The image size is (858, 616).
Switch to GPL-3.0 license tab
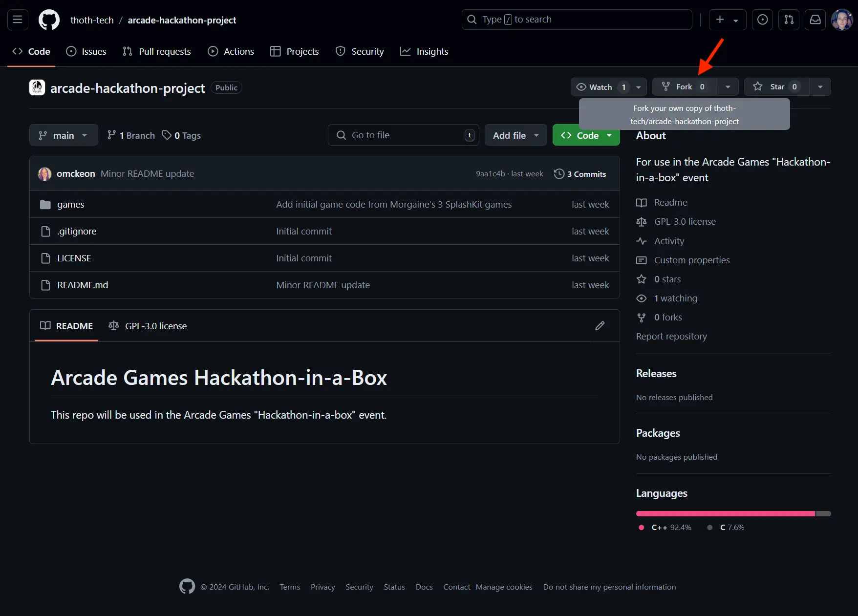coord(148,326)
